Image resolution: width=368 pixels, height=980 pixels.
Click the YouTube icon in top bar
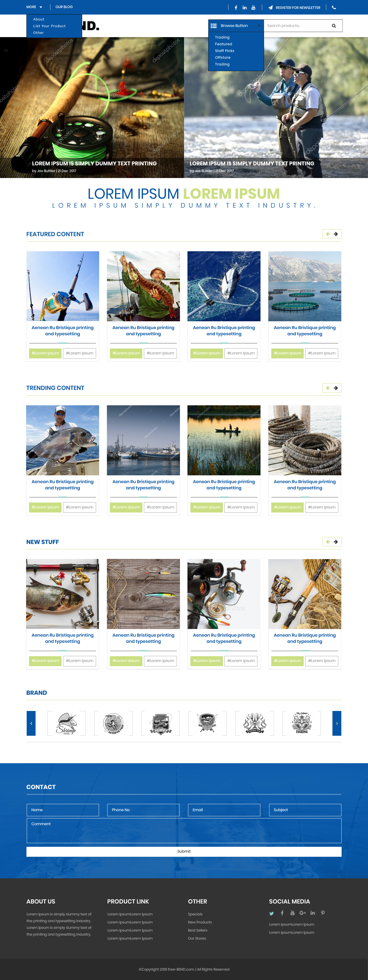tap(254, 8)
